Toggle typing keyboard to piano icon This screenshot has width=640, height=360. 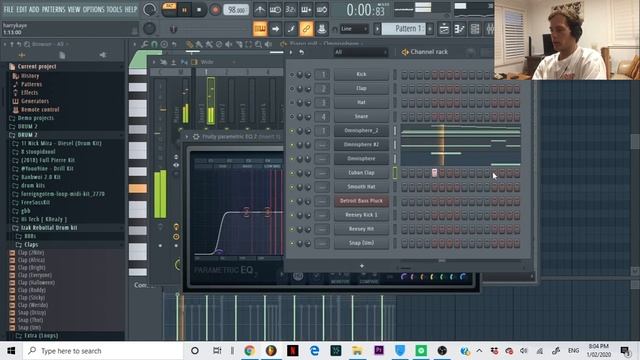pyautogui.click(x=260, y=29)
